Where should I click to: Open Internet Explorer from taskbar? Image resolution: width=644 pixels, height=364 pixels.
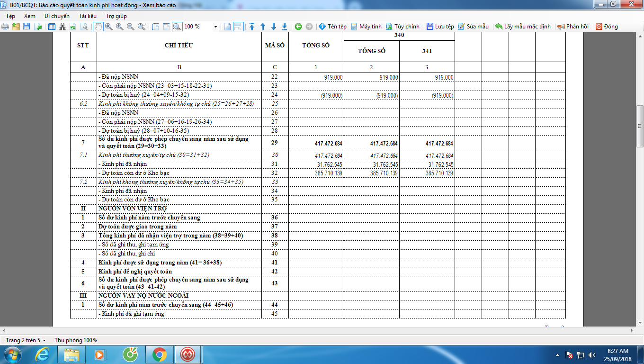click(43, 355)
